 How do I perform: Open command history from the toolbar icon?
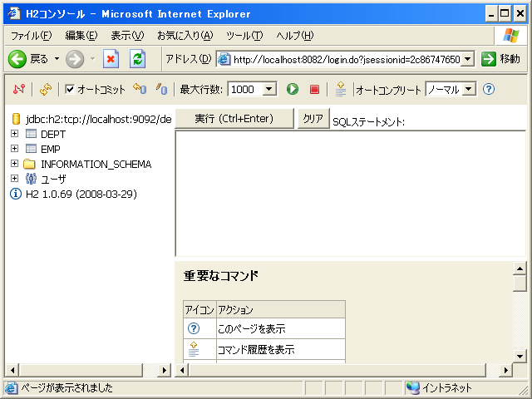(x=340, y=89)
